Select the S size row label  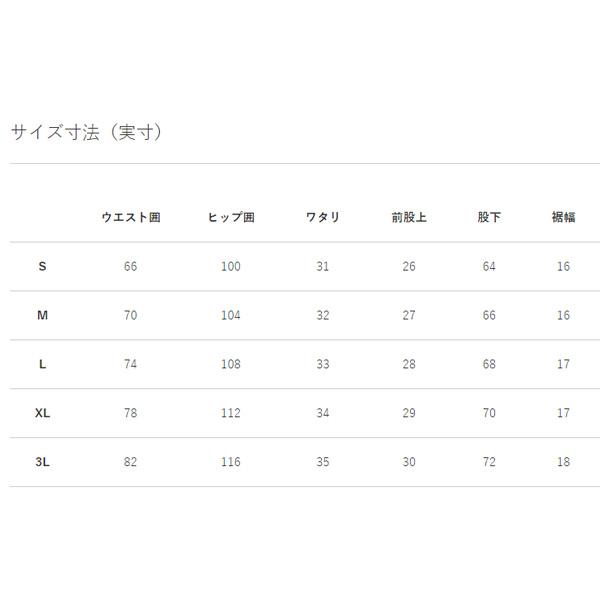42,266
